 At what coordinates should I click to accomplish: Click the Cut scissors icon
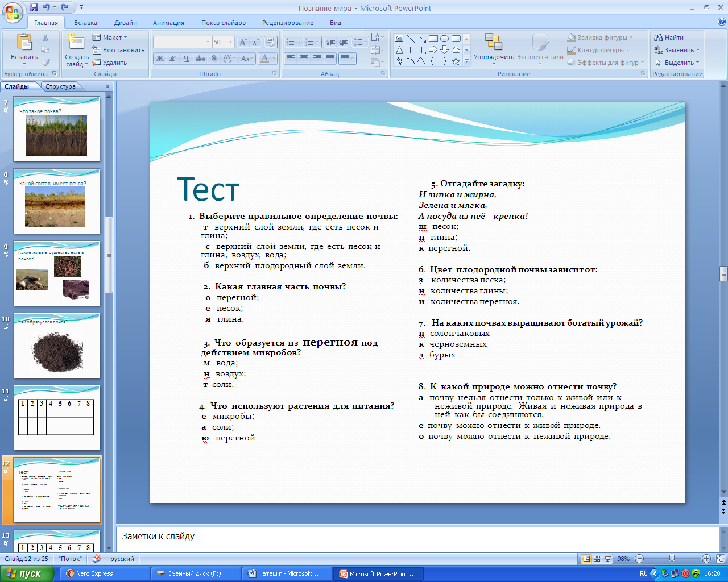coord(45,38)
